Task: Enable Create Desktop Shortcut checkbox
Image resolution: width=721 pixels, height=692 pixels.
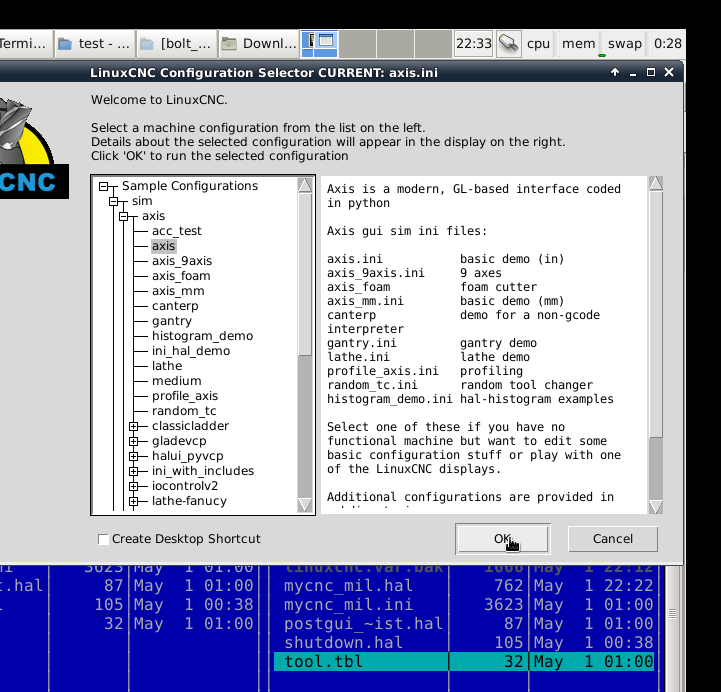Action: point(103,539)
